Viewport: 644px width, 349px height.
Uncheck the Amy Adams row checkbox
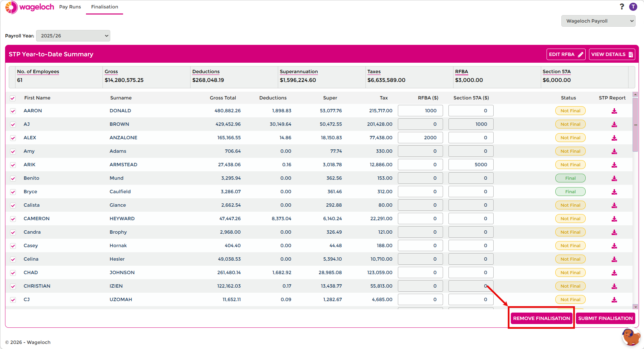pos(13,151)
